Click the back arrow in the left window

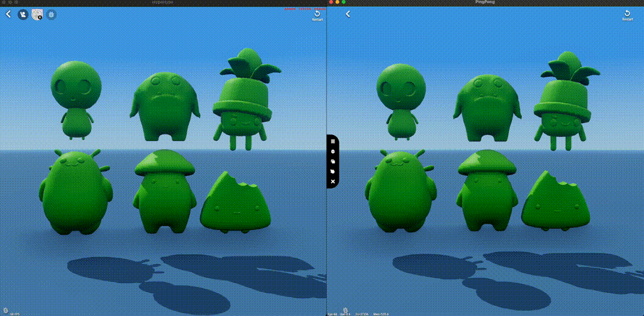click(x=8, y=14)
